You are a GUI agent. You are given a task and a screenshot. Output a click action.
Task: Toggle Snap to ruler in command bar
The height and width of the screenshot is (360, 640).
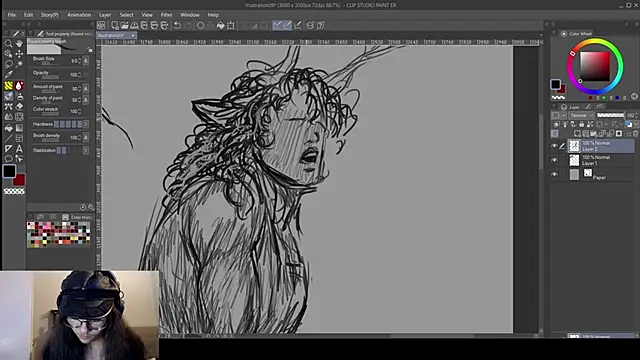(277, 25)
